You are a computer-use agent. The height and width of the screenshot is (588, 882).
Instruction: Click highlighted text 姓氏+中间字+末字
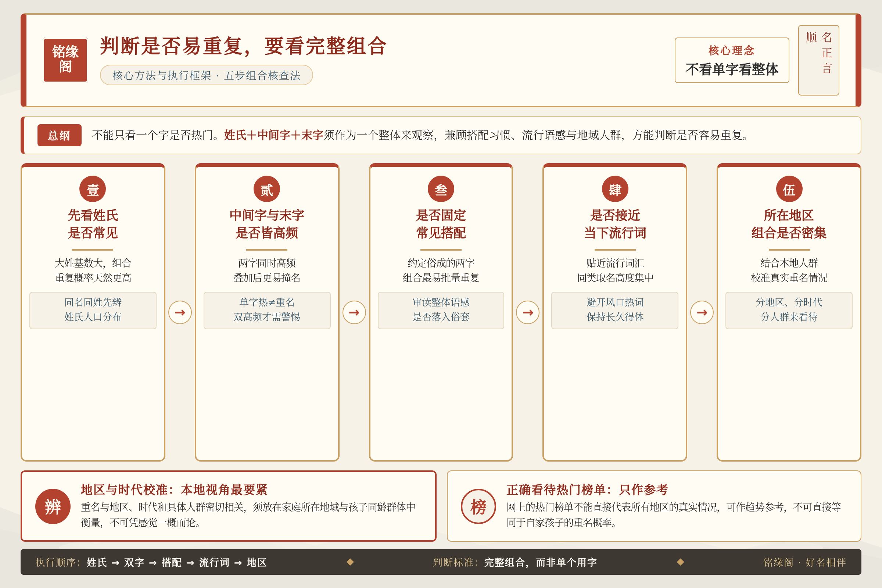tap(274, 135)
